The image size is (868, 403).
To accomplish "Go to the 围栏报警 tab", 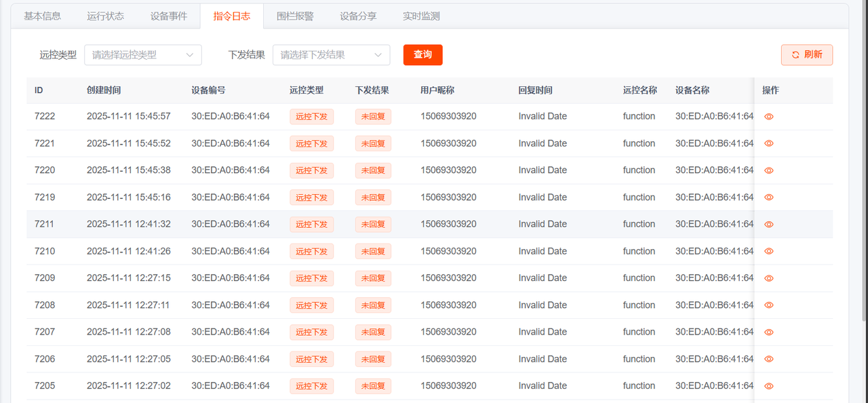I will 295,16.
